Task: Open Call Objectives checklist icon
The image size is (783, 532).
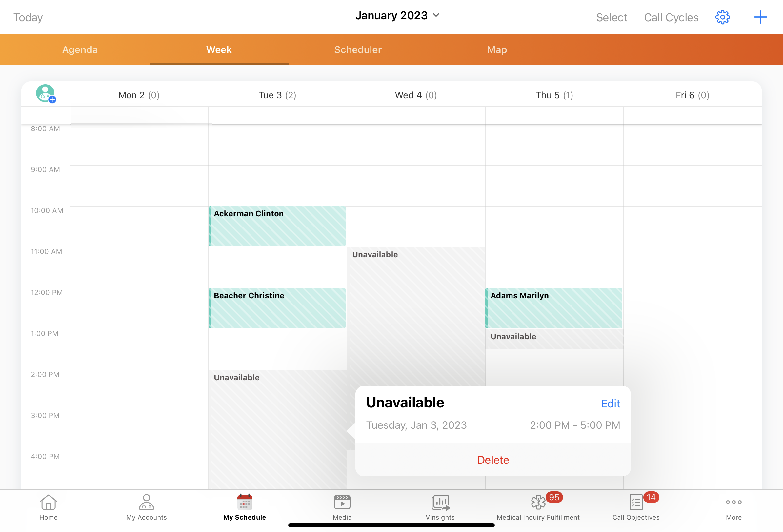Action: click(635, 502)
